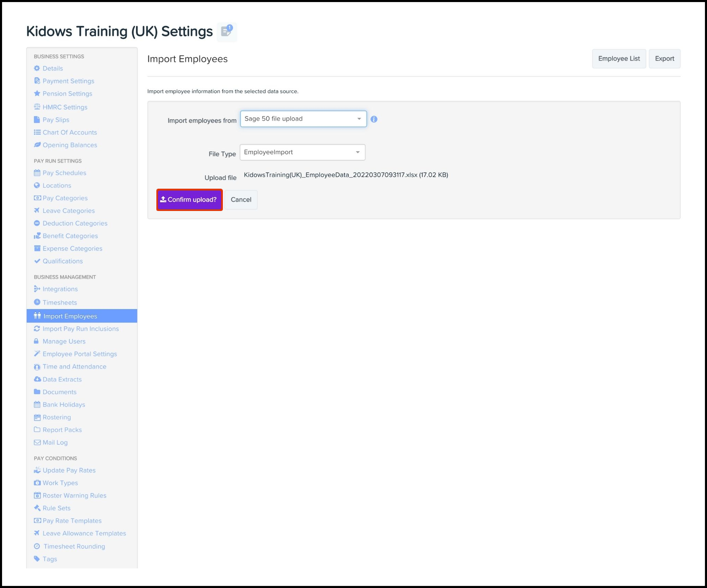Image resolution: width=707 pixels, height=588 pixels.
Task: Cancel the file upload
Action: pos(241,200)
